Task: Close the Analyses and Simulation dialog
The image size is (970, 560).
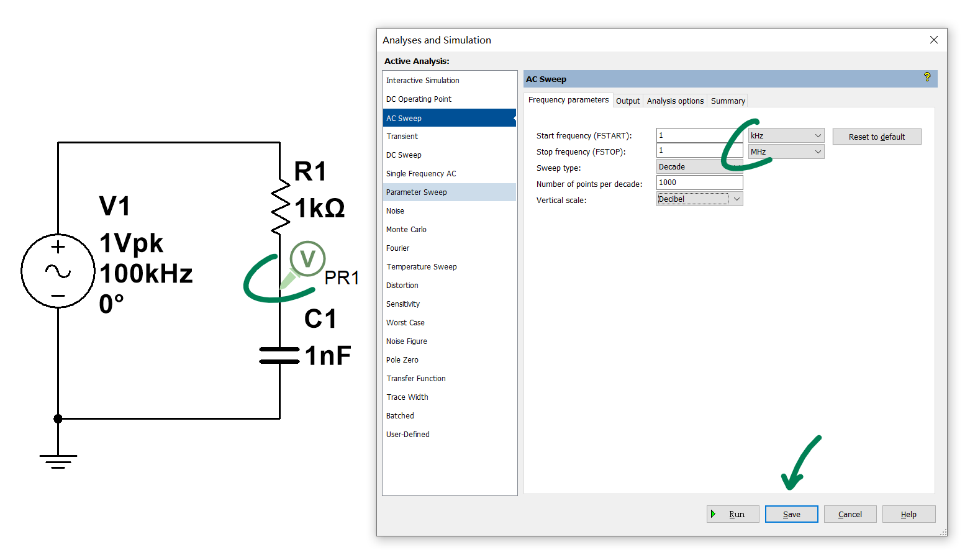Action: [x=933, y=40]
